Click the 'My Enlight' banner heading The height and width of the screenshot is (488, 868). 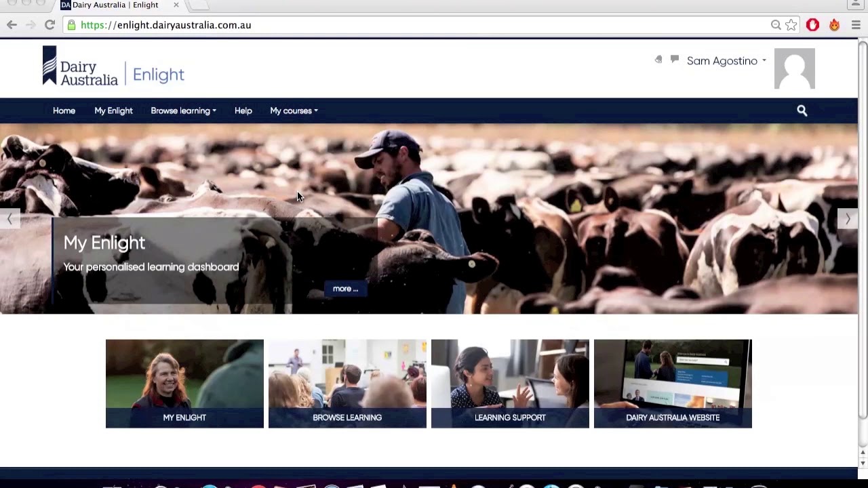(x=104, y=243)
